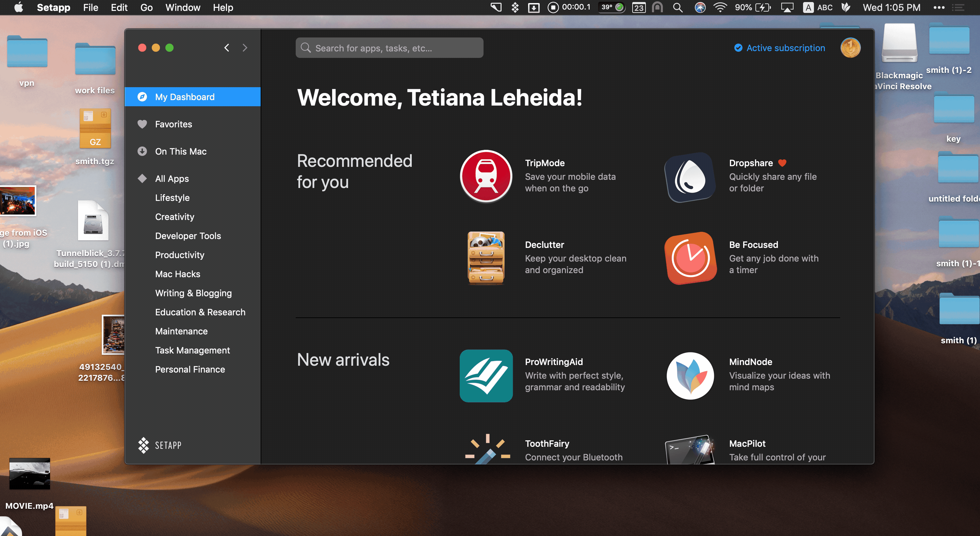Click the red heart next to Dropshare
Viewport: 980px width, 536px height.
[782, 163]
